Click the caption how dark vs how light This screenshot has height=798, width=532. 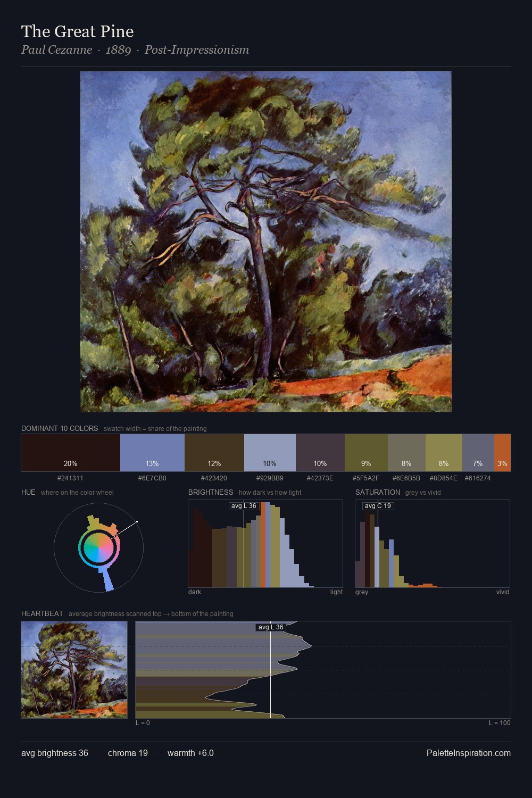(x=270, y=493)
